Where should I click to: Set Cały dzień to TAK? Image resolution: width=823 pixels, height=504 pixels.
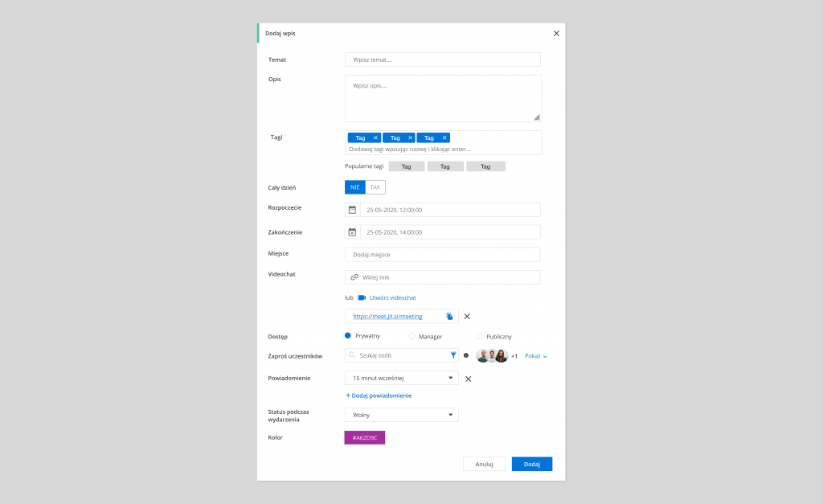point(375,187)
